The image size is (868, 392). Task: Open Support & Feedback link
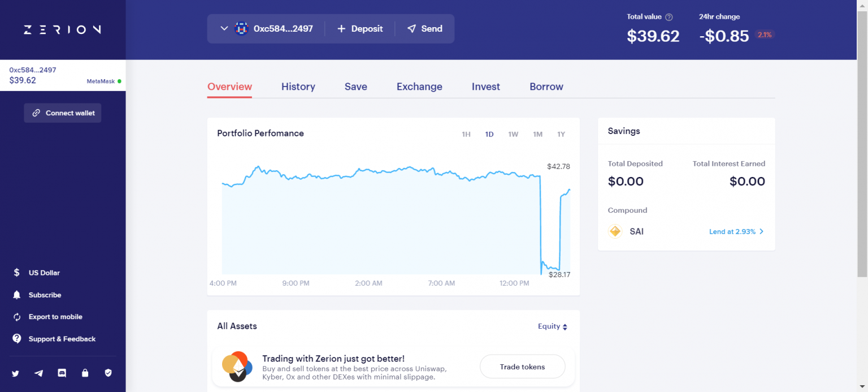point(62,339)
